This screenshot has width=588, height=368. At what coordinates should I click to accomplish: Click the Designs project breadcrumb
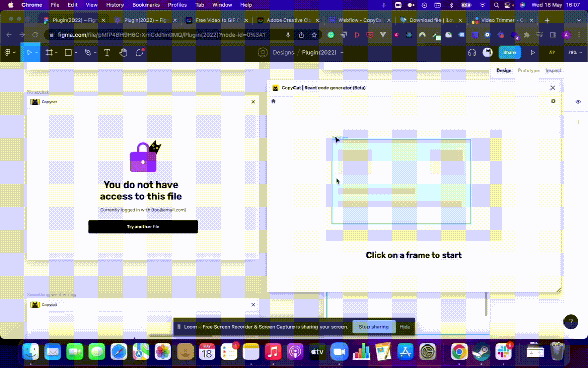tap(283, 53)
